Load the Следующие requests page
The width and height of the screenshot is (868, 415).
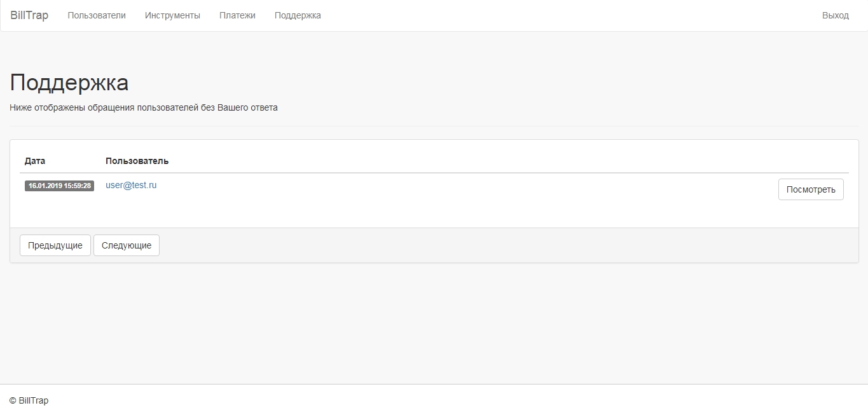(127, 245)
